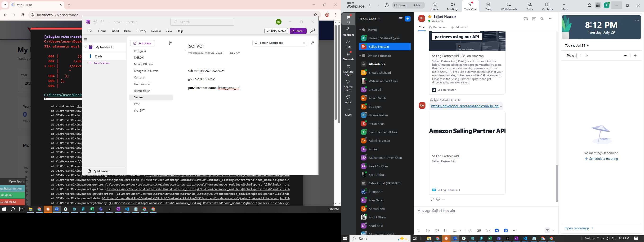Click the Today button in calendar
644x242 pixels.
click(570, 55)
